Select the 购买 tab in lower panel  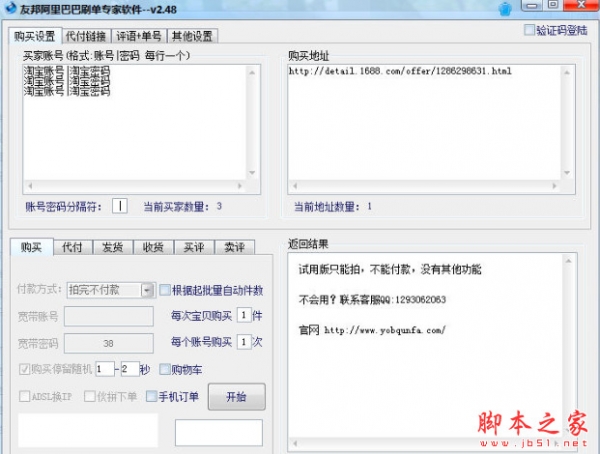pyautogui.click(x=31, y=247)
